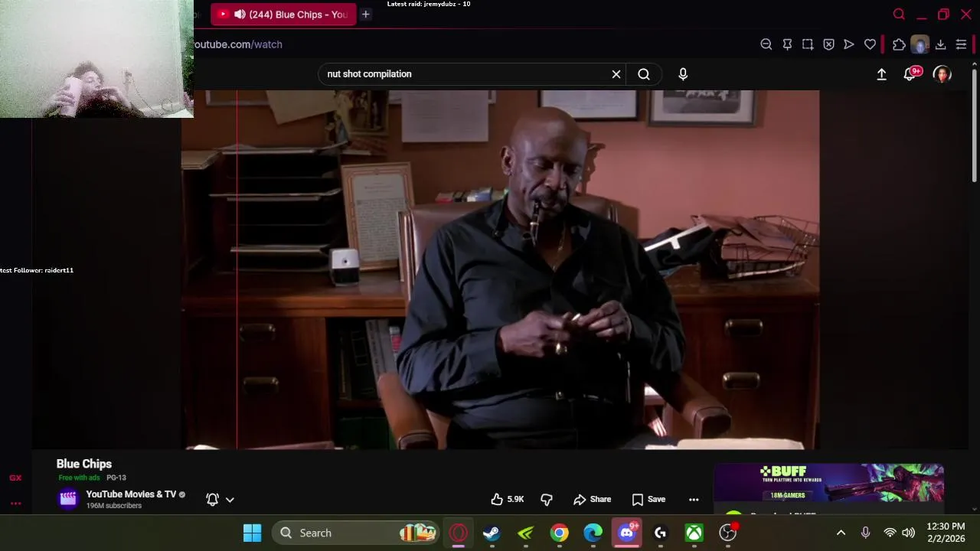This screenshot has height=551, width=980.
Task: Open the more actions ellipsis menu
Action: 694,499
